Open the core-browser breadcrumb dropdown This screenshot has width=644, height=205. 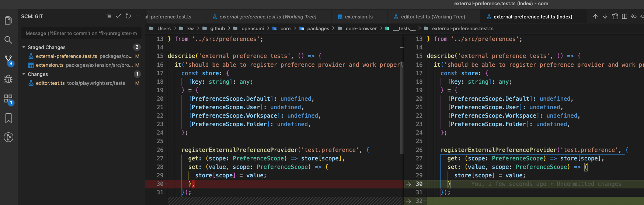[361, 28]
